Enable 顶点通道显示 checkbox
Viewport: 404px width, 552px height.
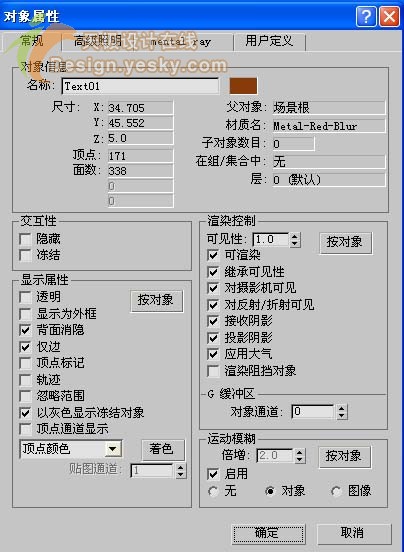26,429
